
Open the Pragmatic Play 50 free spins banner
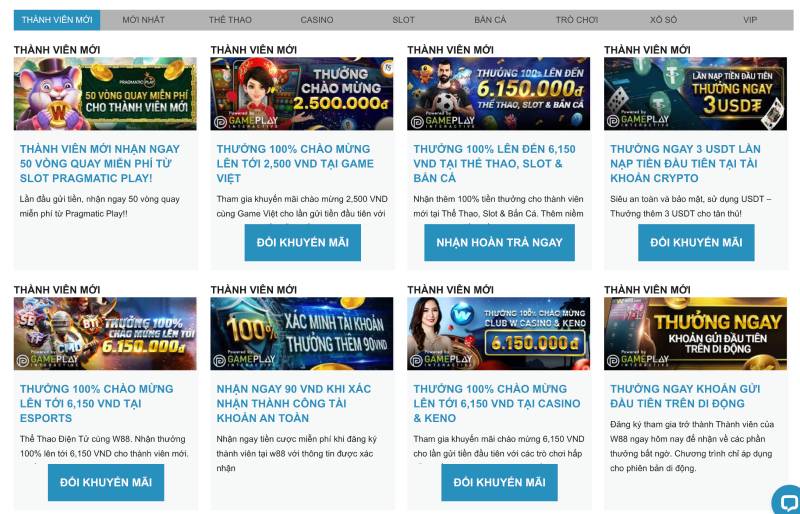click(x=105, y=93)
